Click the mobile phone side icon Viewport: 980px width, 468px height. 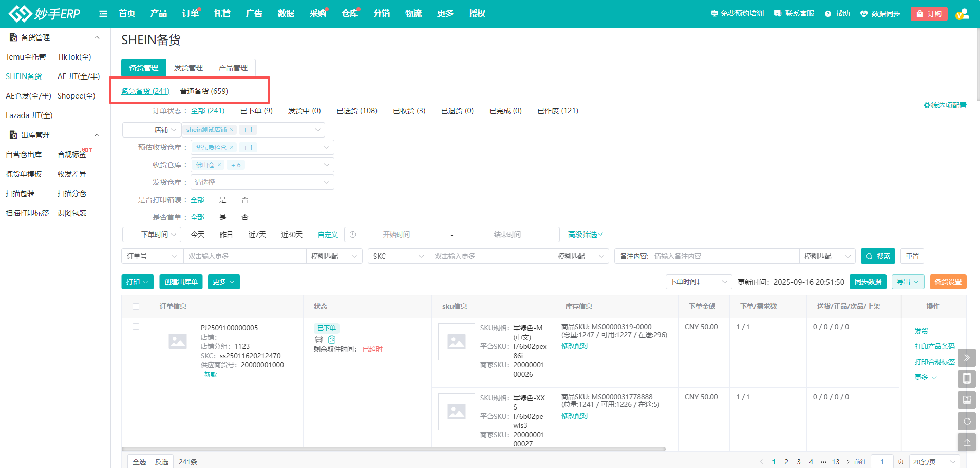tap(967, 379)
